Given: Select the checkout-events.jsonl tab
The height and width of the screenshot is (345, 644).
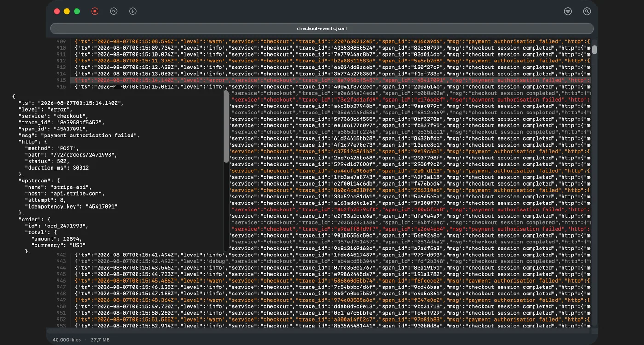Looking at the screenshot, I should [322, 28].
